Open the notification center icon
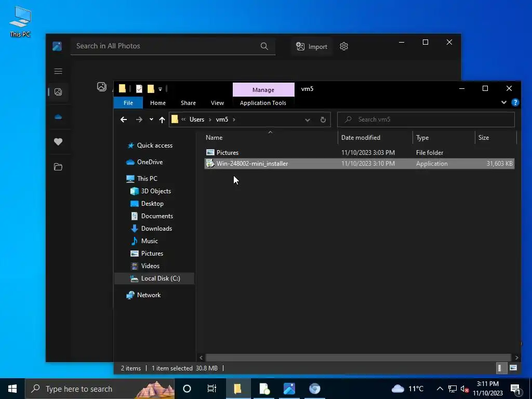Image resolution: width=532 pixels, height=399 pixels. tap(515, 389)
